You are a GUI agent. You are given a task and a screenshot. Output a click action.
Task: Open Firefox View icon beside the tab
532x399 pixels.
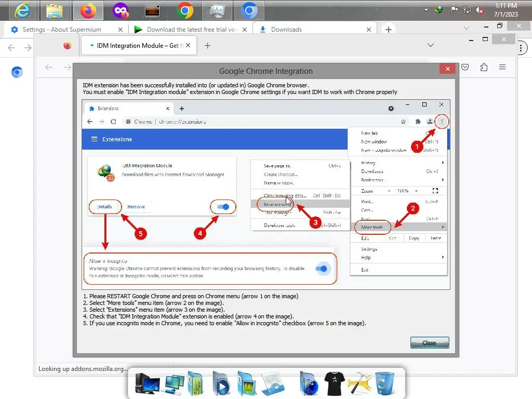coord(68,46)
